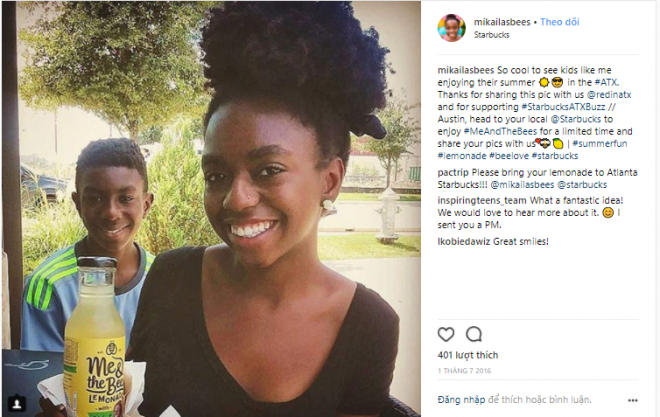The image size is (660, 417).
Task: Open mikailasbees username in header
Action: (x=502, y=22)
